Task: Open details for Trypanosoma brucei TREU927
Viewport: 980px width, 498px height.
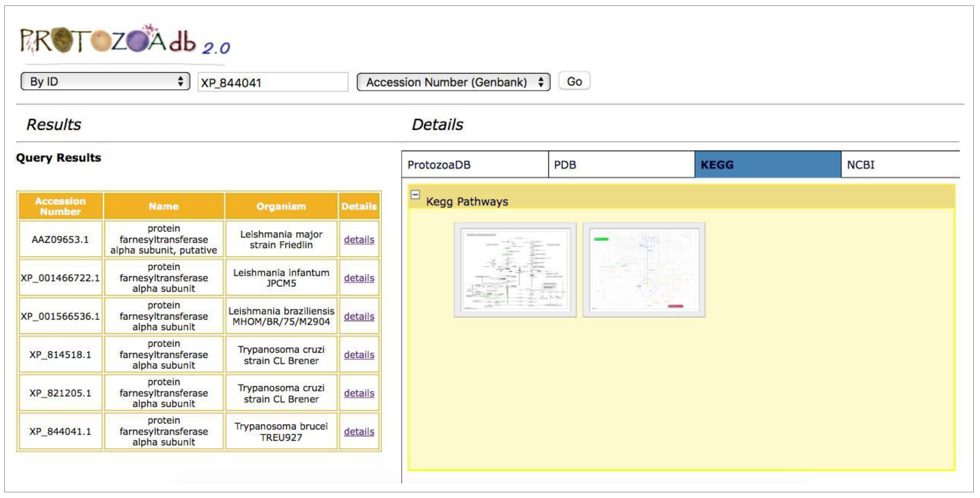Action: pyautogui.click(x=359, y=432)
